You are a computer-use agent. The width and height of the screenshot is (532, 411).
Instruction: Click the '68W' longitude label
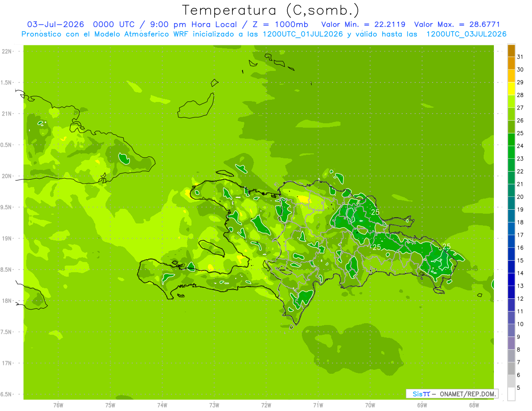[474, 405]
